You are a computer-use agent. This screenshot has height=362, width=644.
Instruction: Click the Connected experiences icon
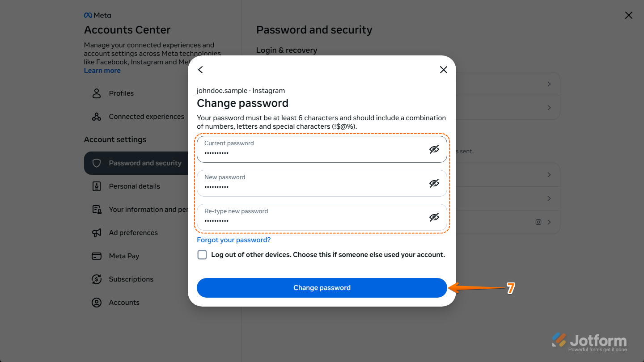pos(96,117)
